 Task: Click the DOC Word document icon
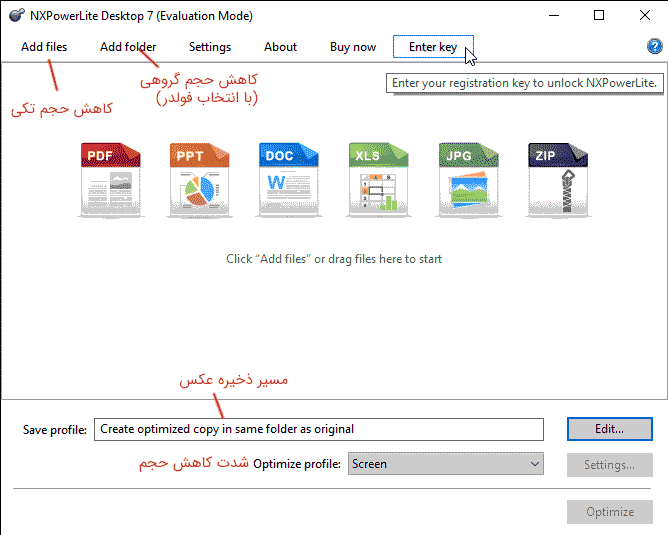coord(289,180)
